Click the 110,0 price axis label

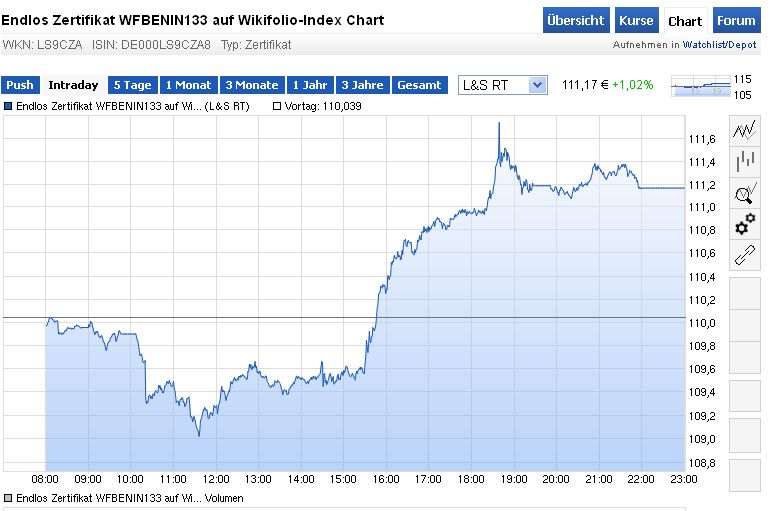pyautogui.click(x=702, y=324)
